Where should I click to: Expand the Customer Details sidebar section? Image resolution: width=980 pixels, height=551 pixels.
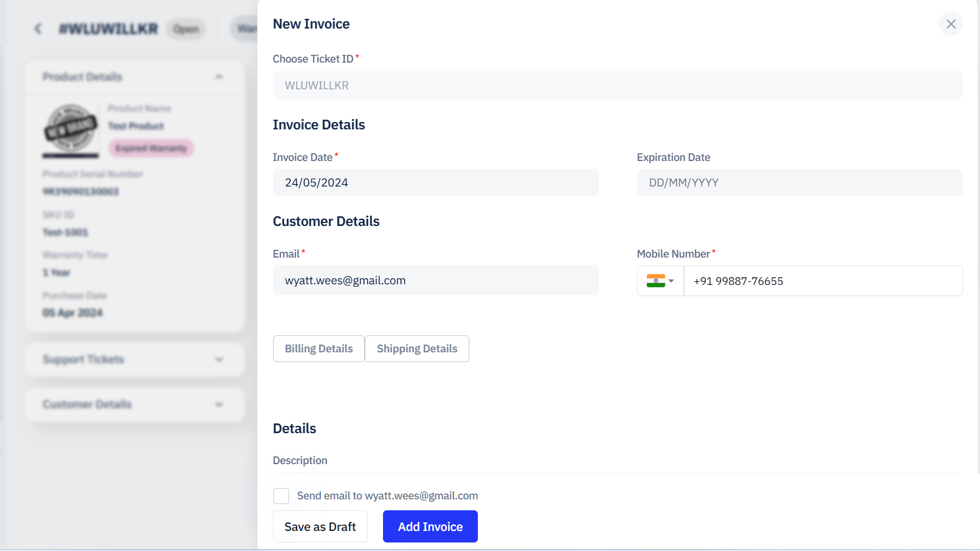[x=219, y=405]
